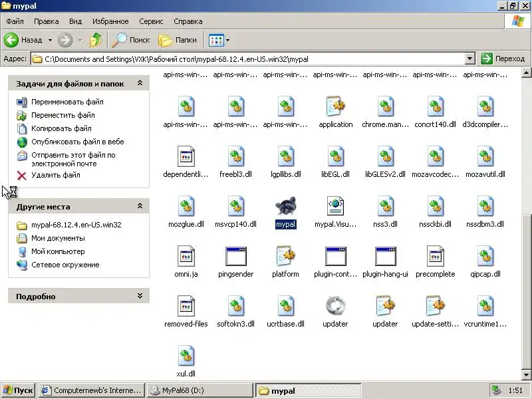Open the Поиск search pane
532x399 pixels.
(130, 40)
